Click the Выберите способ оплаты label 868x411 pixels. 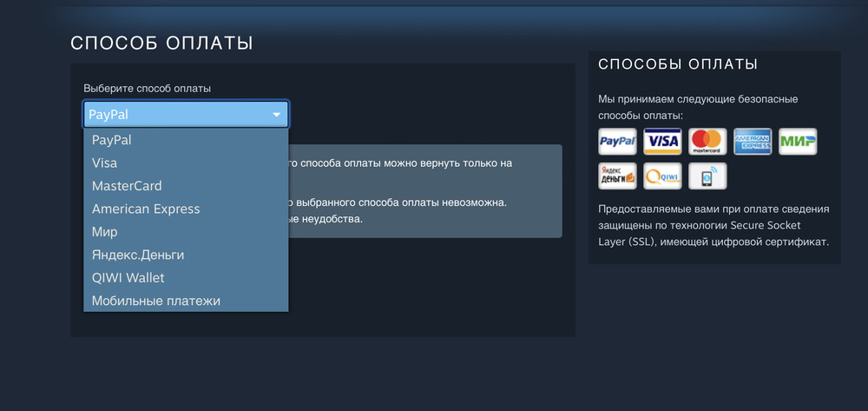click(148, 89)
